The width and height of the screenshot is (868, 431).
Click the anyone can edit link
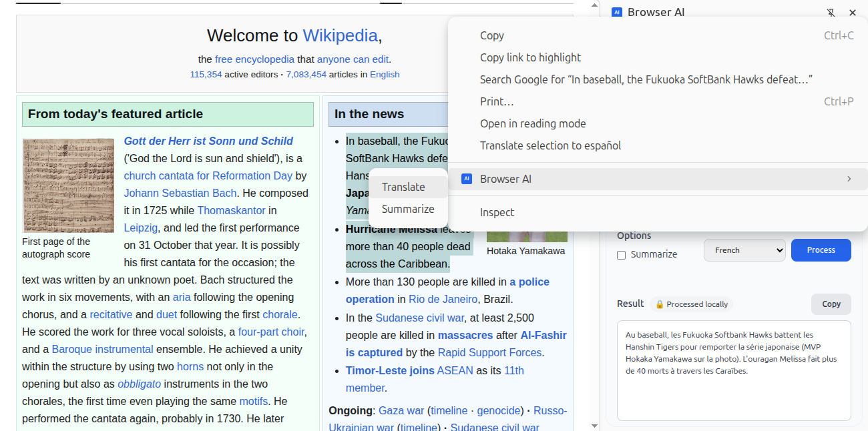[x=353, y=59]
